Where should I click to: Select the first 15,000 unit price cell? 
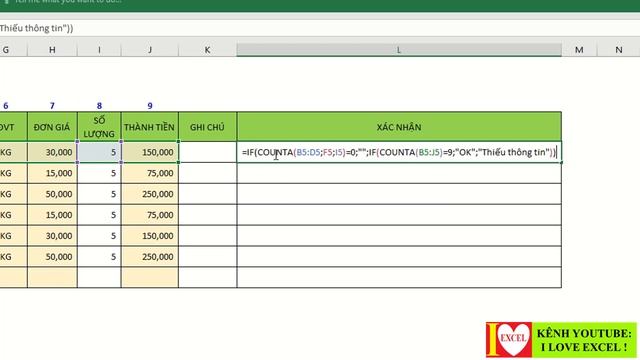pyautogui.click(x=52, y=173)
